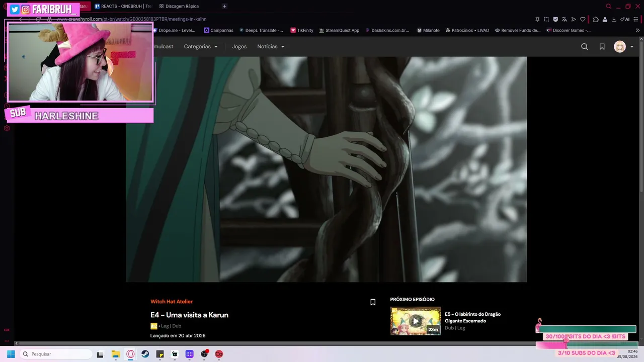Open the OBS Studio taskbar icon
The width and height of the screenshot is (644, 362).
(x=204, y=354)
